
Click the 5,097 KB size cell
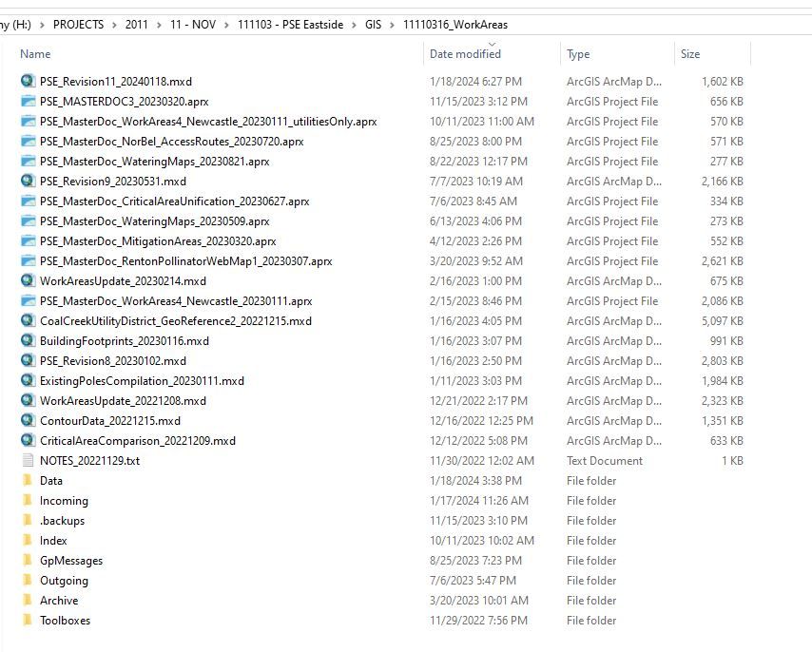(x=722, y=321)
